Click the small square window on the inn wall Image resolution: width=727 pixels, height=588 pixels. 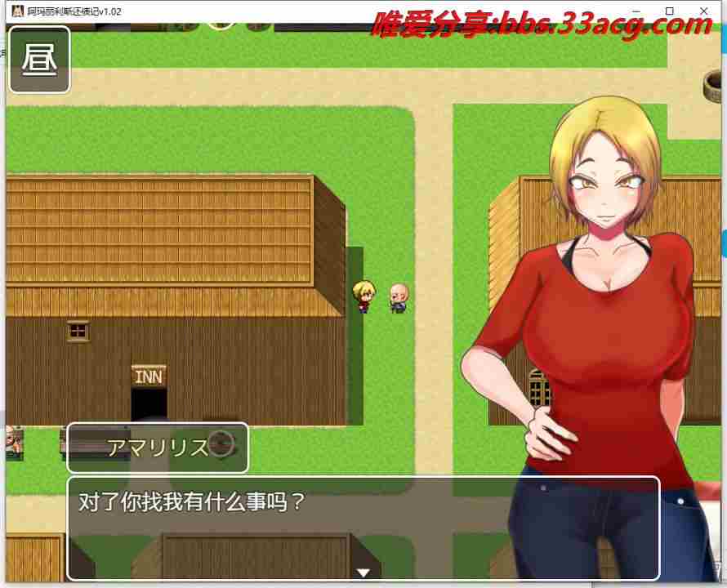point(78,330)
